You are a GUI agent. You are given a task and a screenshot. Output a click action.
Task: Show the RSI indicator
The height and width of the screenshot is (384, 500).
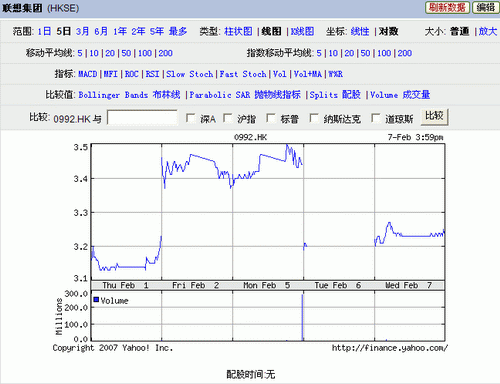[x=152, y=74]
